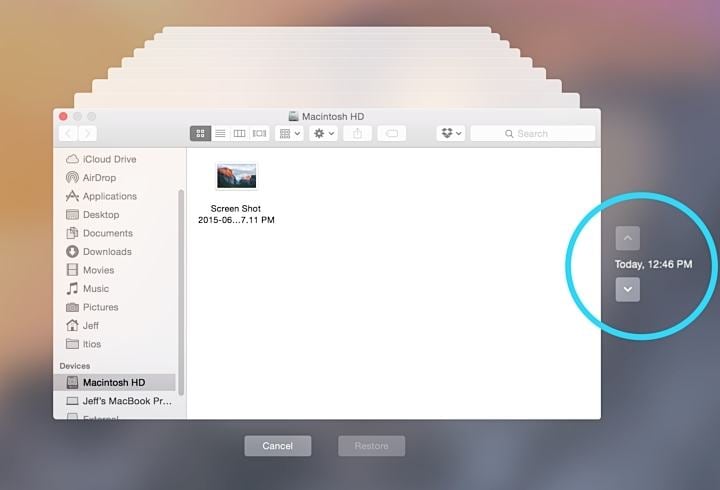Viewport: 720px width, 490px height.
Task: Open the Dropbox toolbar dropdown
Action: 450,134
